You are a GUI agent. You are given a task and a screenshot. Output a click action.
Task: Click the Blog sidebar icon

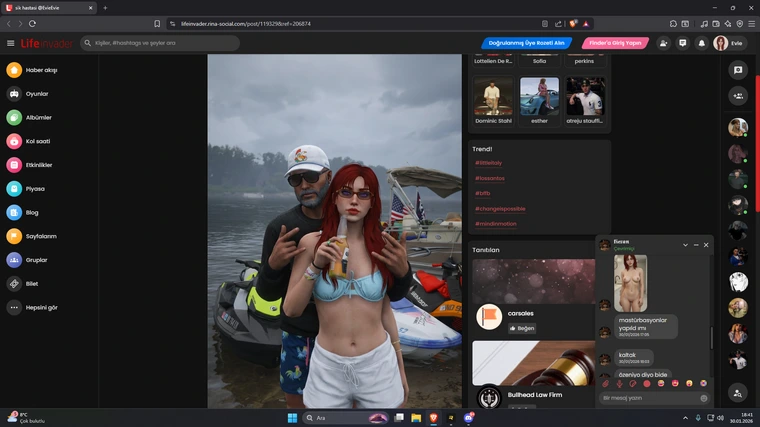(x=14, y=212)
